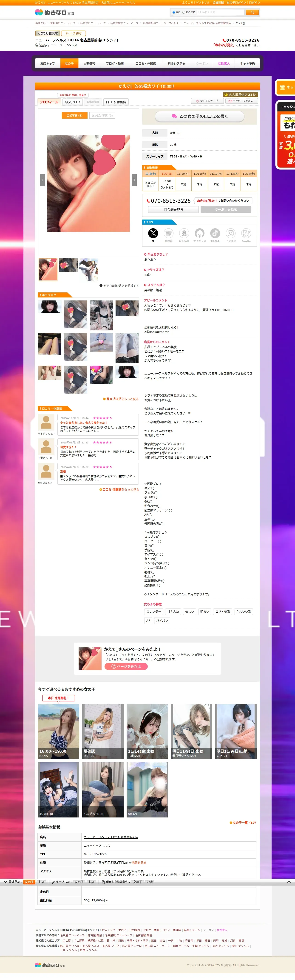The height and width of the screenshot is (980, 295).
Task: Open the 出勤情報 navigation tab
Action: pyautogui.click(x=89, y=63)
